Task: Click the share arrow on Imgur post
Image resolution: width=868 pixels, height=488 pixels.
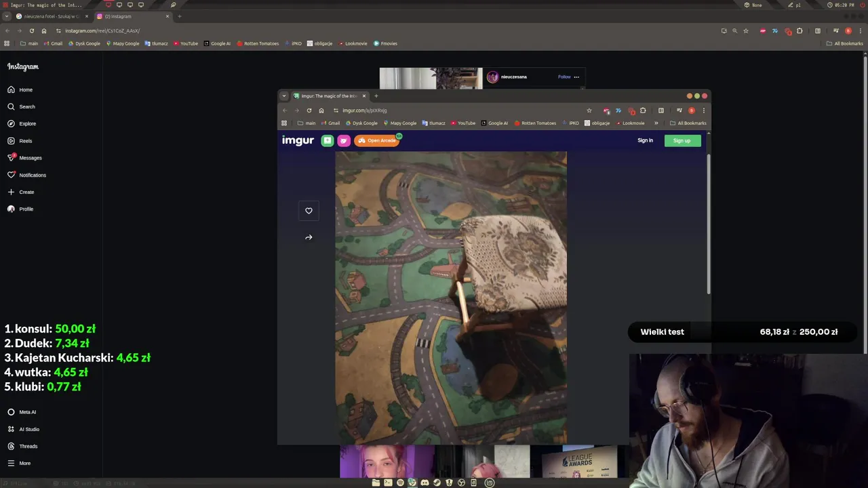Action: (309, 237)
